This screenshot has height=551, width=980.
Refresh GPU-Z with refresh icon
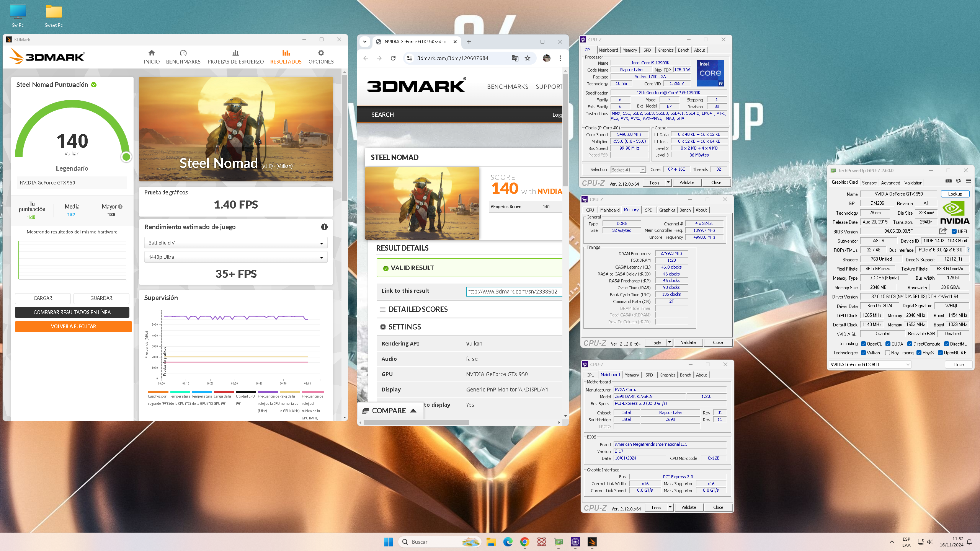[959, 181]
